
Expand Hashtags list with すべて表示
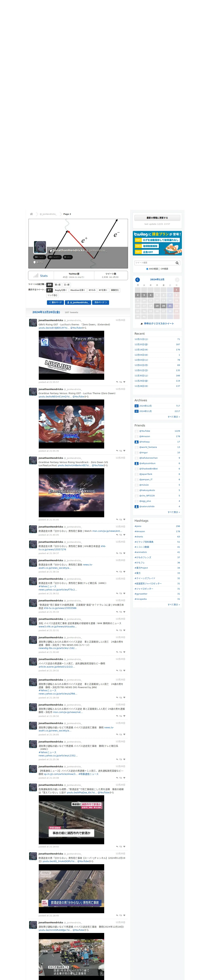coord(174,604)
